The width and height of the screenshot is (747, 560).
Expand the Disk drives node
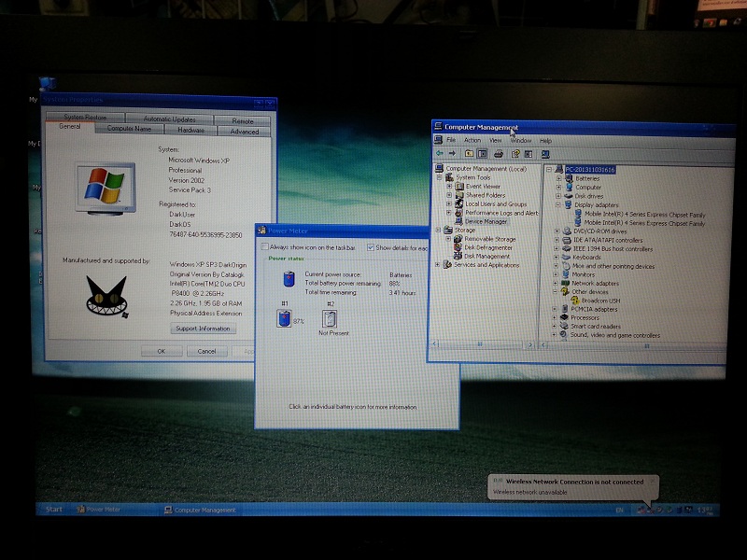pos(557,196)
